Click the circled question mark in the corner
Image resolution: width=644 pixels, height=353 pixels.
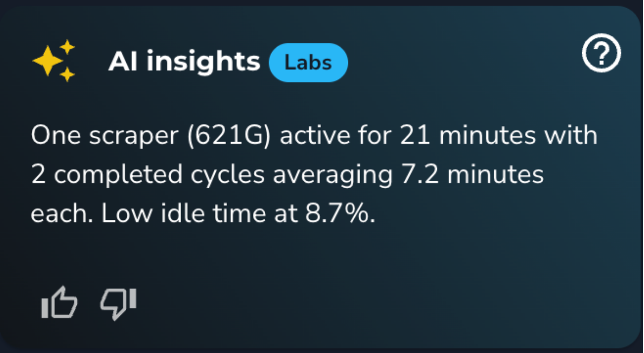[601, 53]
